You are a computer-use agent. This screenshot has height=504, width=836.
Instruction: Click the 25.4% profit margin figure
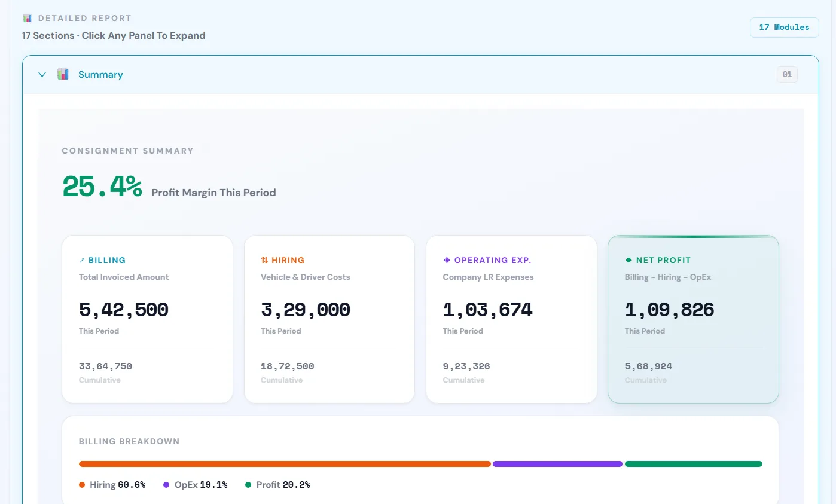(102, 187)
